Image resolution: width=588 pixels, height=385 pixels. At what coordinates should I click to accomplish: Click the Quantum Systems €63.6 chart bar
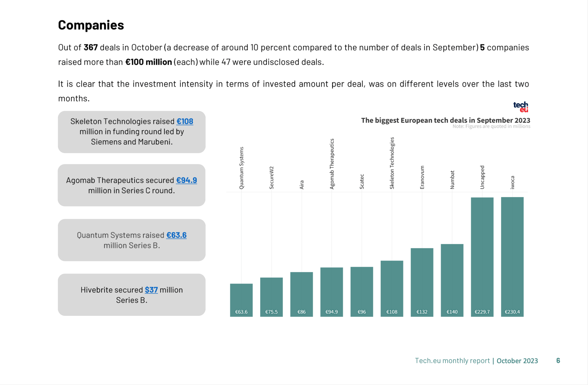tap(241, 300)
